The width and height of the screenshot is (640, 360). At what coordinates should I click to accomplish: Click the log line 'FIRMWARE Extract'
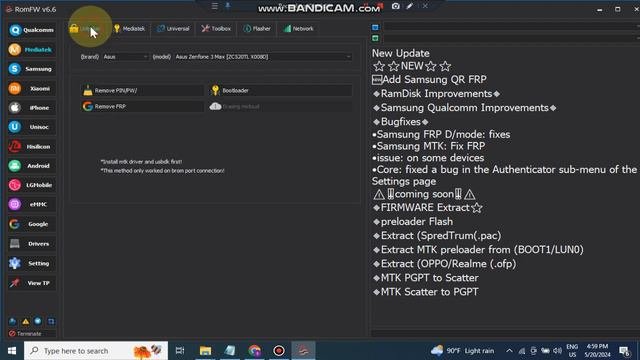coord(427,208)
